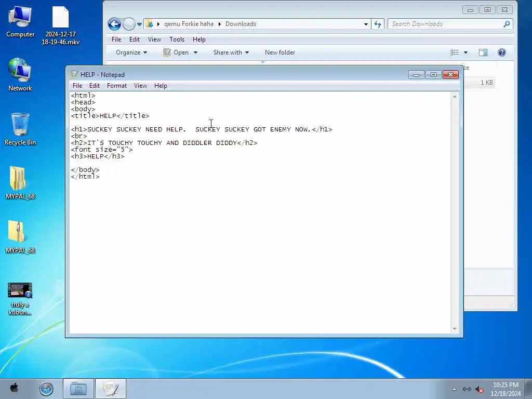Screen dimensions: 532x399
Task: Select Downloads breadcrumb in the address bar
Action: tap(241, 24)
